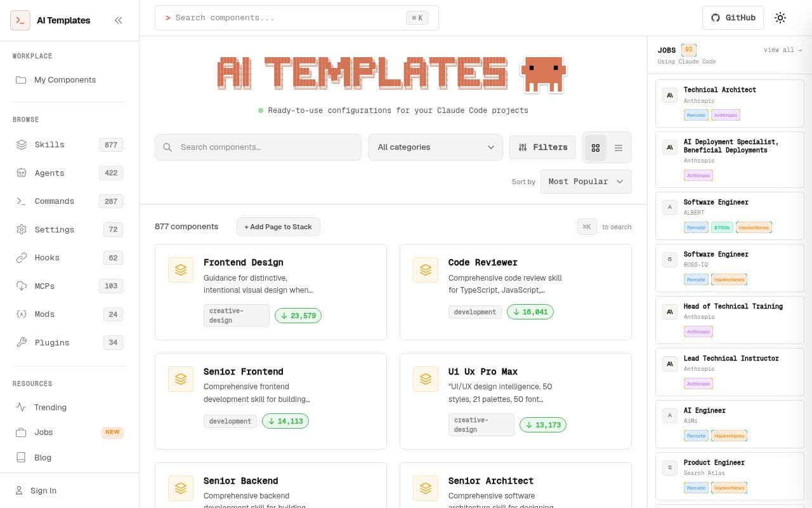Click the 14,113 downloads badge
The width and height of the screenshot is (812, 508).
285,421
